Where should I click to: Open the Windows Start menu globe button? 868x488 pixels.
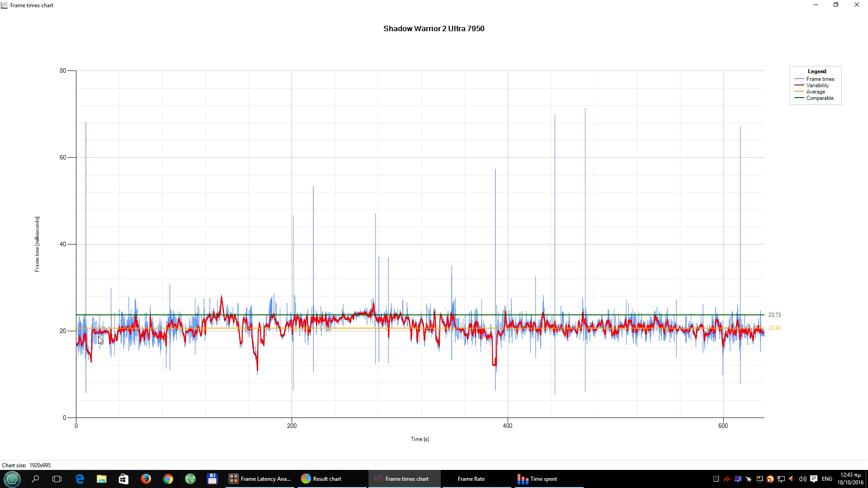click(x=12, y=479)
